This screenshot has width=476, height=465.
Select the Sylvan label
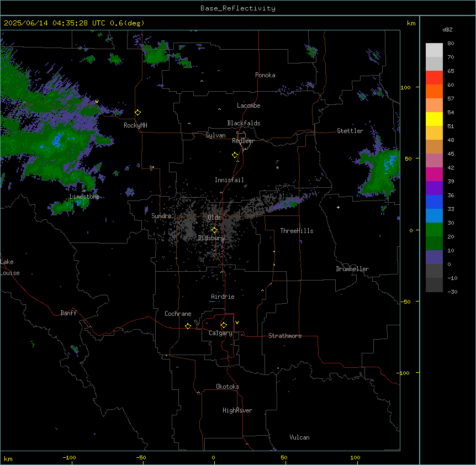215,135
